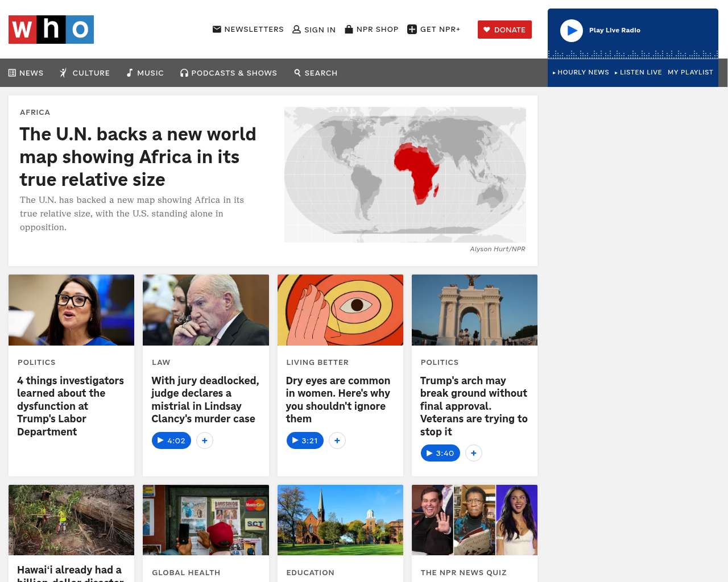Open the Podcasts & Shows menu

[229, 73]
